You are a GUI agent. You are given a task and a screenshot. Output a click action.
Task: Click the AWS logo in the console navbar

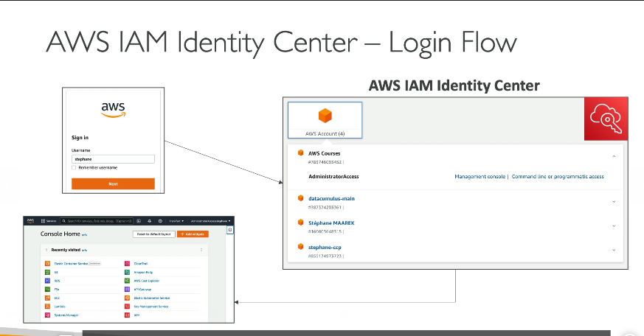point(30,221)
